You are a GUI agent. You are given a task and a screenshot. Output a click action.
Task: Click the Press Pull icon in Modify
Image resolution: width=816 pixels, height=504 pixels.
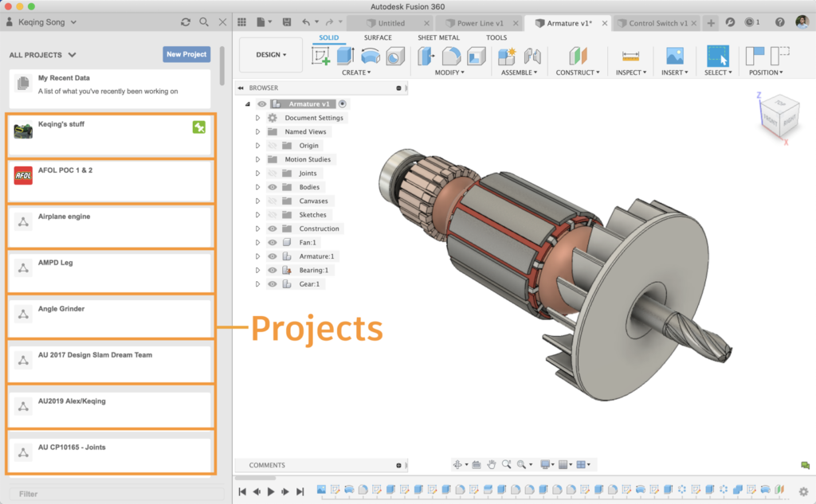(426, 56)
